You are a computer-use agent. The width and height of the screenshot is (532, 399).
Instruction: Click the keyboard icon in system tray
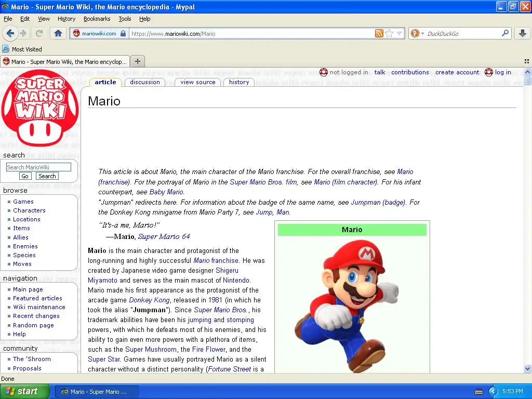[478, 392]
